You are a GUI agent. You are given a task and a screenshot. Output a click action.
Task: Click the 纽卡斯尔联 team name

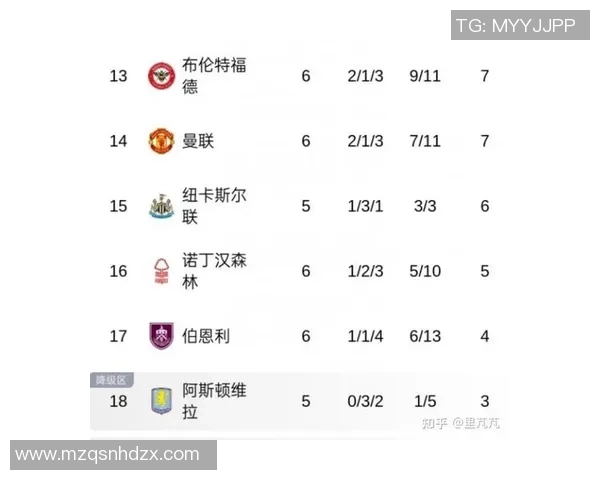tap(214, 206)
